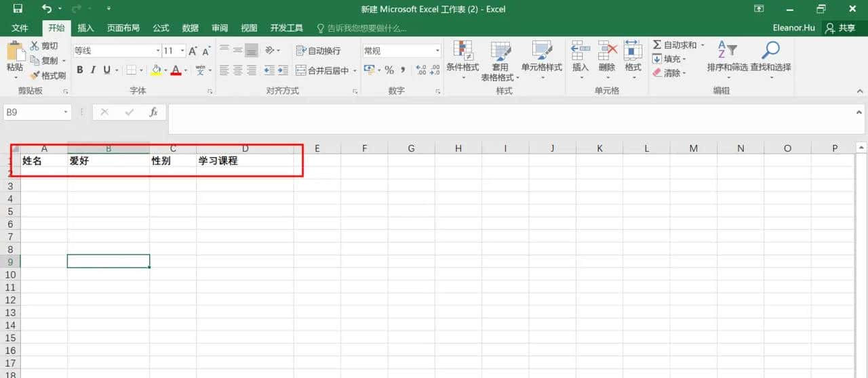868x378 pixels.
Task: Open Fill 填充 options
Action: tap(670, 59)
